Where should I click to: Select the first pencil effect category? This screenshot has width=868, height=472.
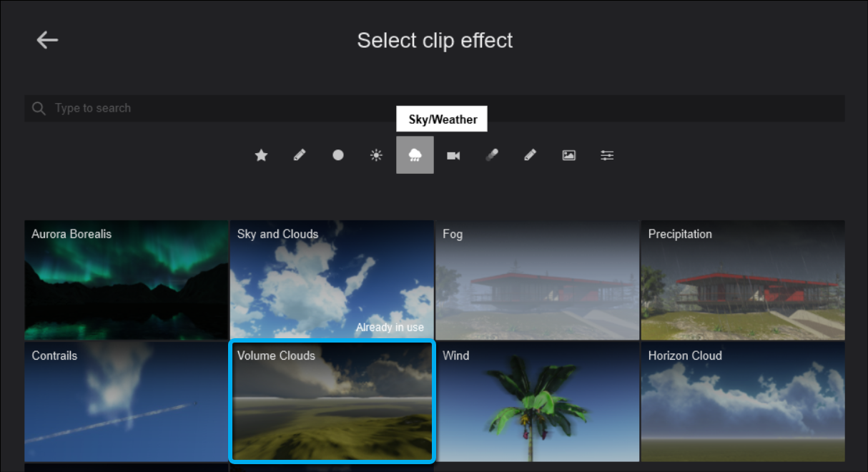tap(300, 155)
